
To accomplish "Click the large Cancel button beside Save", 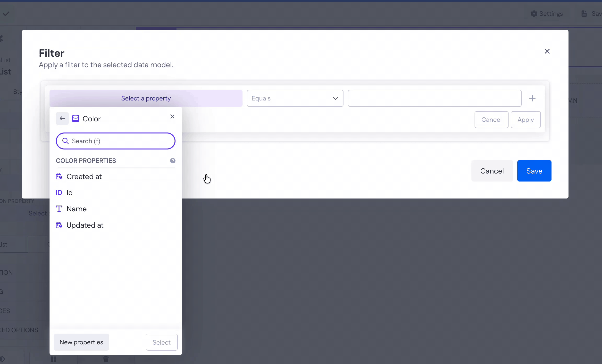I will pyautogui.click(x=492, y=171).
